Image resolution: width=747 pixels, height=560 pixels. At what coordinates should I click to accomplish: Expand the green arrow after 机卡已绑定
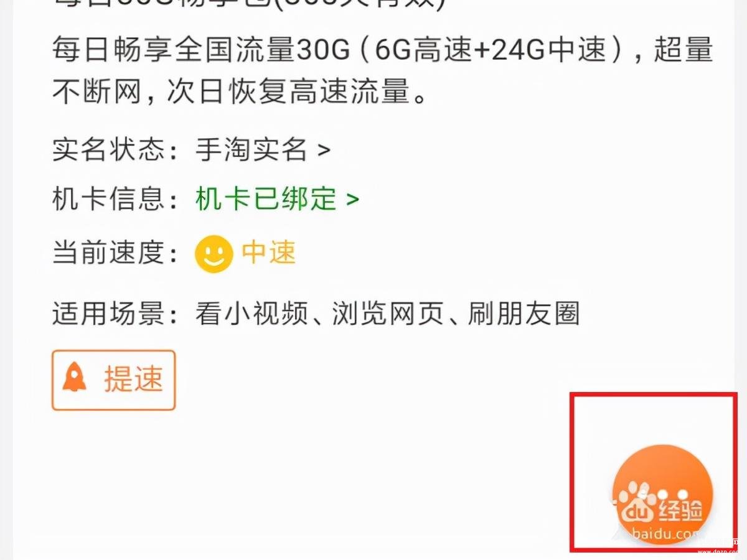(352, 200)
